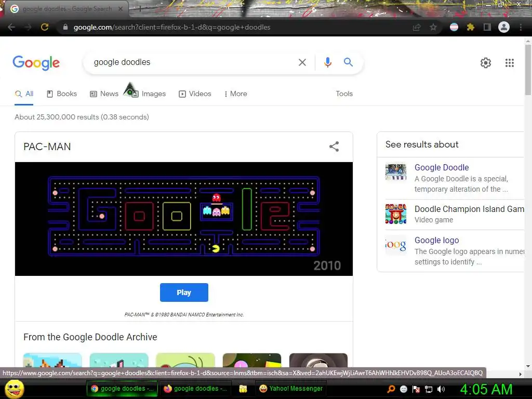Viewport: 532px width, 399px height.
Task: Open the Google Doodle thumbnail image
Action: tap(395, 172)
